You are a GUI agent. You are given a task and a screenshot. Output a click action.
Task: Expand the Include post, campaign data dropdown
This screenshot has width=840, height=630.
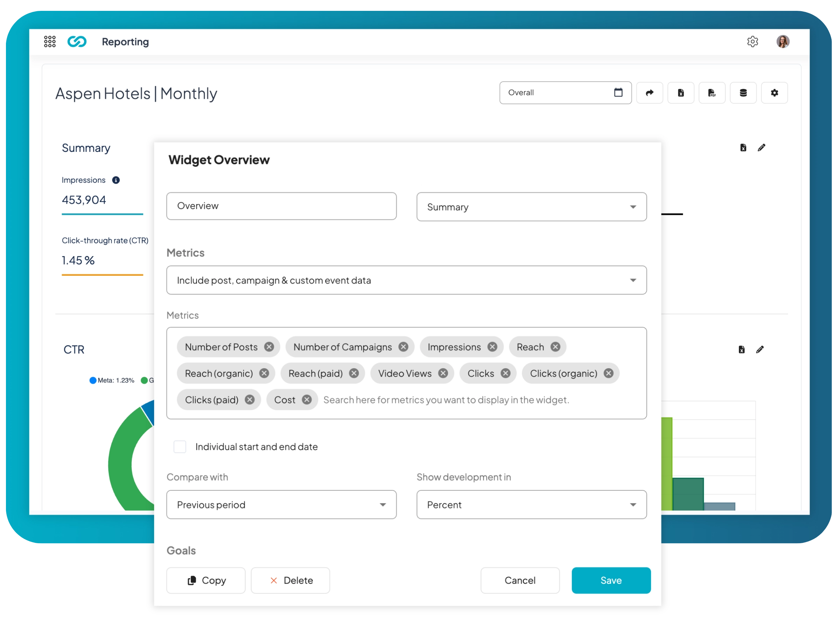click(406, 280)
